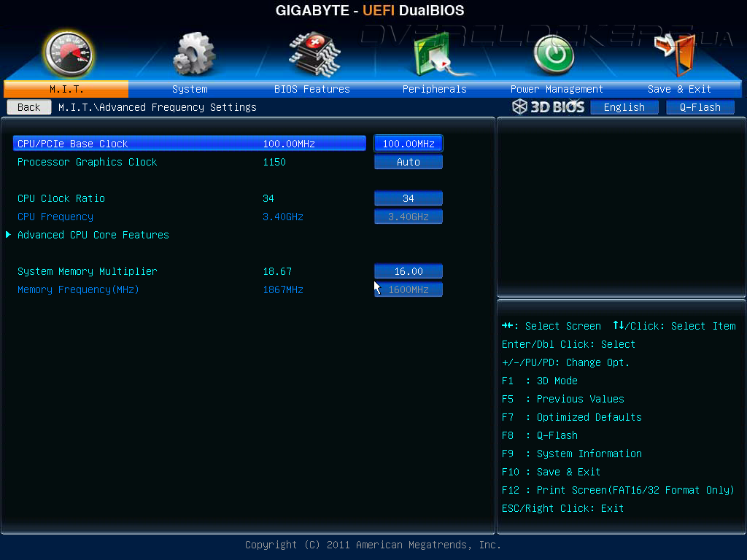Click the System gears icon
Image resolution: width=747 pixels, height=560 pixels.
point(193,54)
